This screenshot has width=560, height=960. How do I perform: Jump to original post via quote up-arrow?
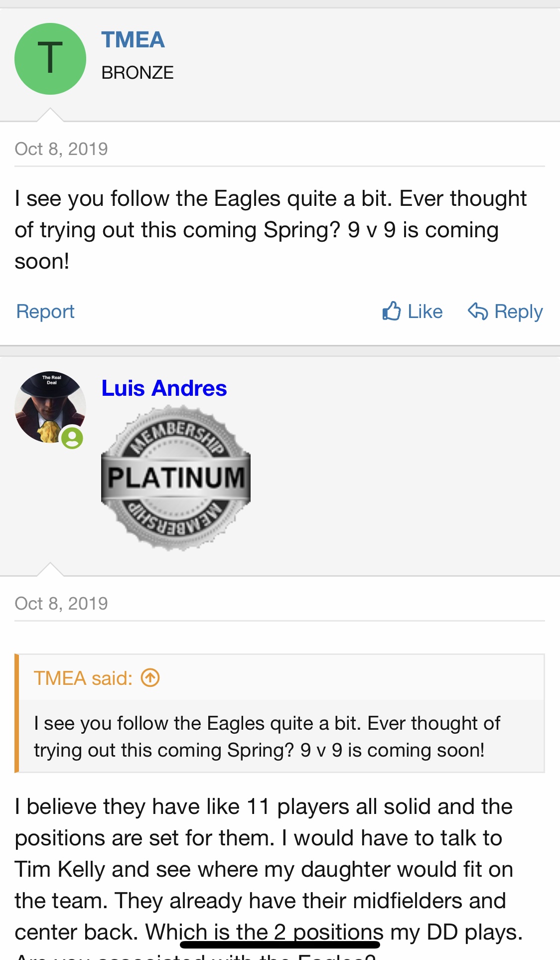point(150,678)
